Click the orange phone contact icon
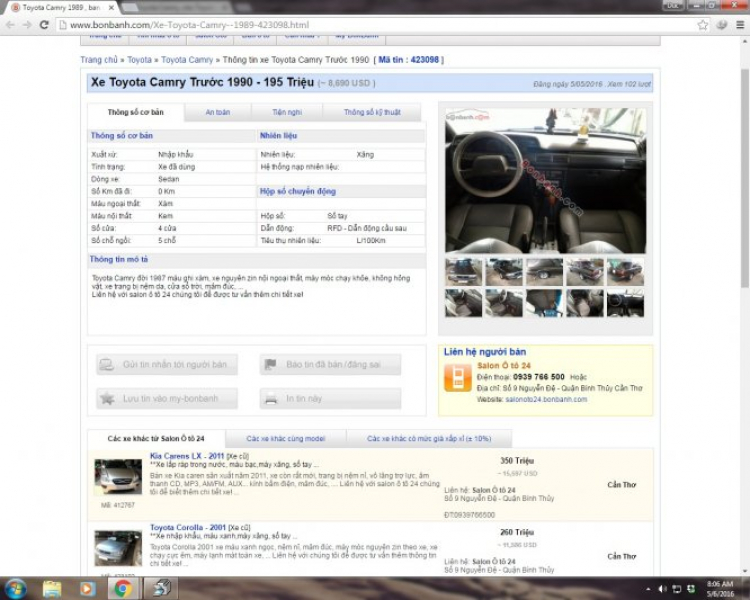The image size is (750, 600). point(458,378)
